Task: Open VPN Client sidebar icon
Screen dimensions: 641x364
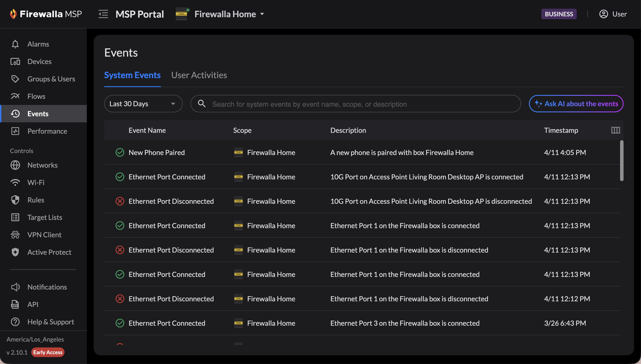Action: pyautogui.click(x=15, y=234)
